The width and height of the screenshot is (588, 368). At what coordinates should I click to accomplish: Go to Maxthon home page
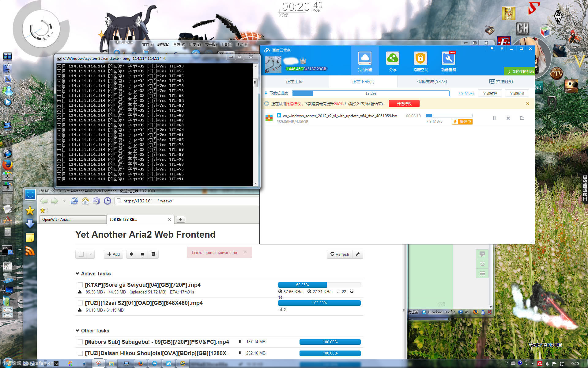[x=85, y=201]
